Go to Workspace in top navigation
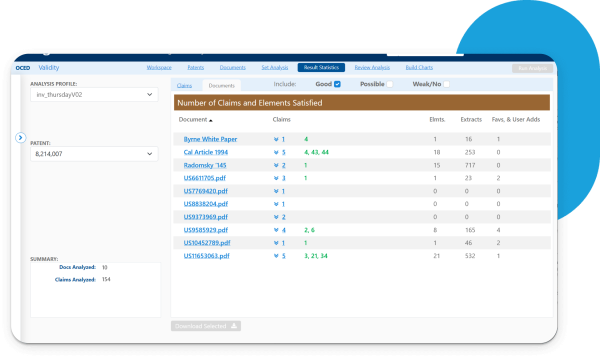The image size is (600, 360). click(x=159, y=68)
